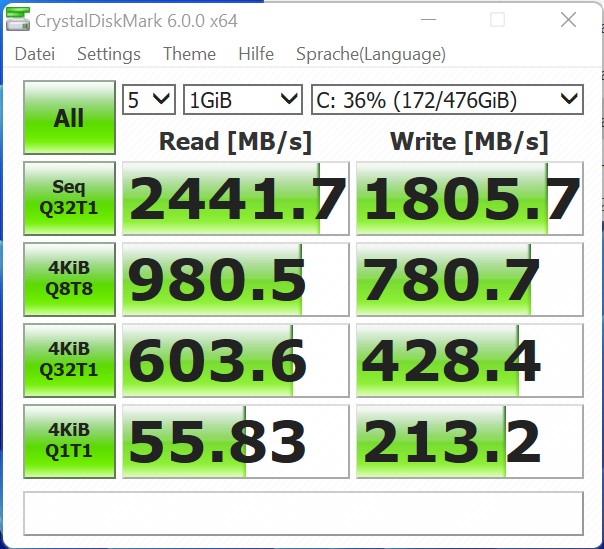
Task: Expand the drive dropdown showing C: 36%
Action: [447, 100]
